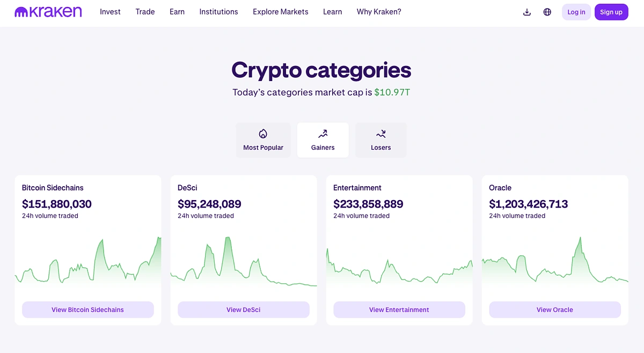
Task: Click the Gainers rising-arrow icon
Action: [x=323, y=134]
